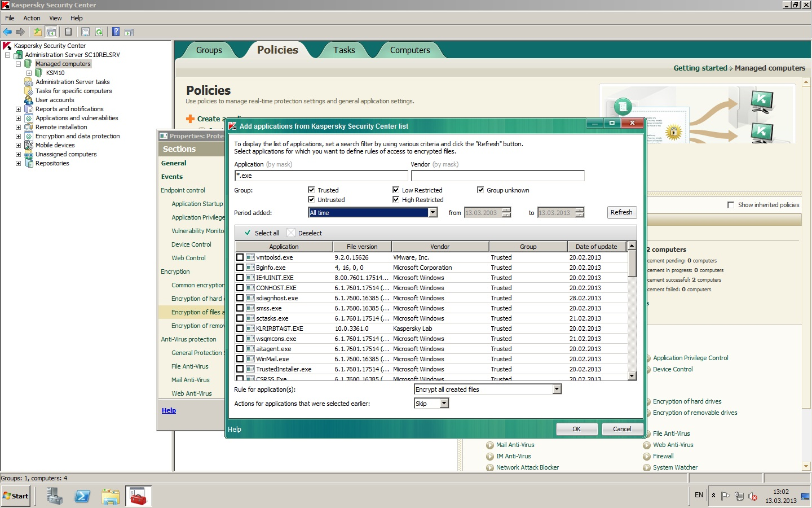
Task: Uncheck the Group unknown checkbox
Action: tap(480, 190)
